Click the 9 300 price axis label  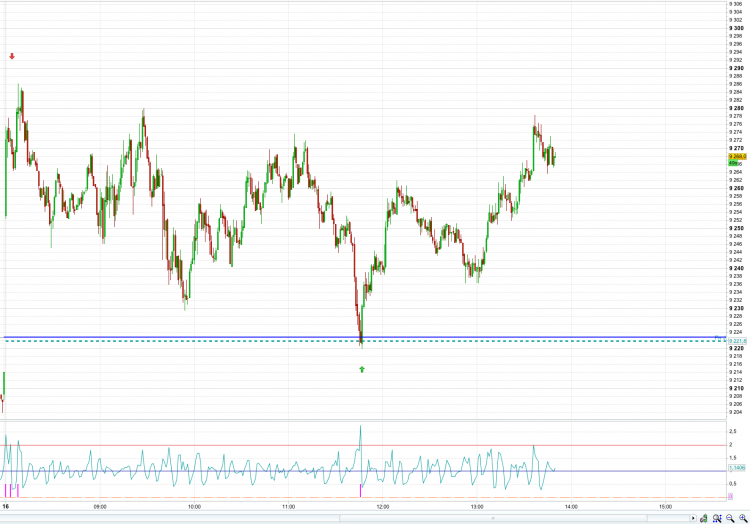(x=736, y=28)
